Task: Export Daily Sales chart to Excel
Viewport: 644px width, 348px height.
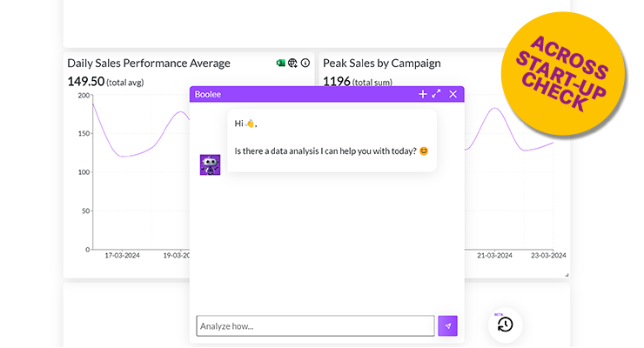Action: (x=281, y=64)
